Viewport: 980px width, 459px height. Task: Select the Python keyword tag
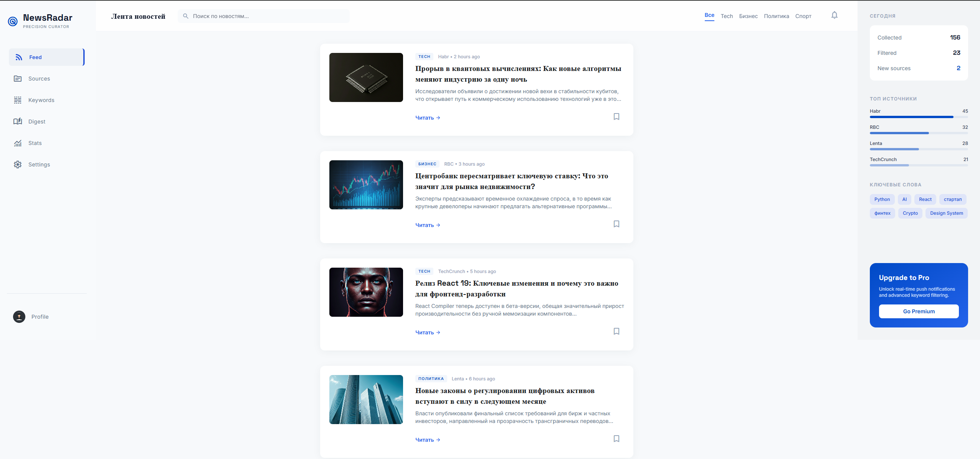(x=882, y=199)
